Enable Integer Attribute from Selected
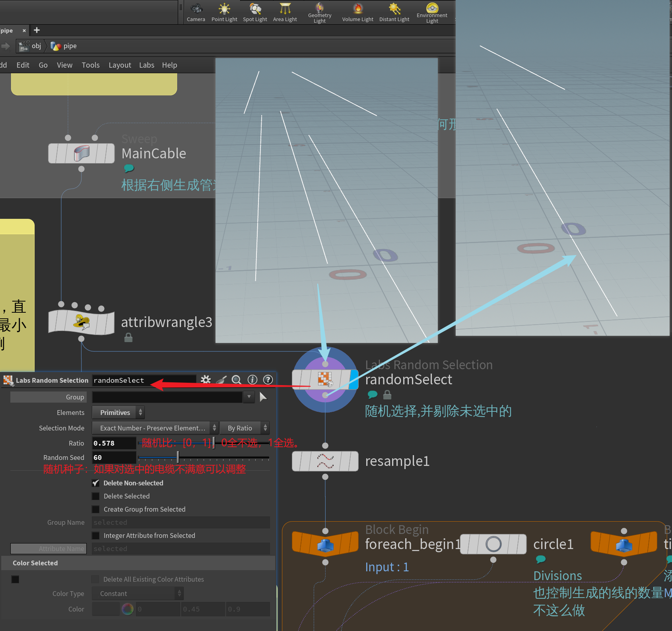The height and width of the screenshot is (631, 672). point(96,536)
